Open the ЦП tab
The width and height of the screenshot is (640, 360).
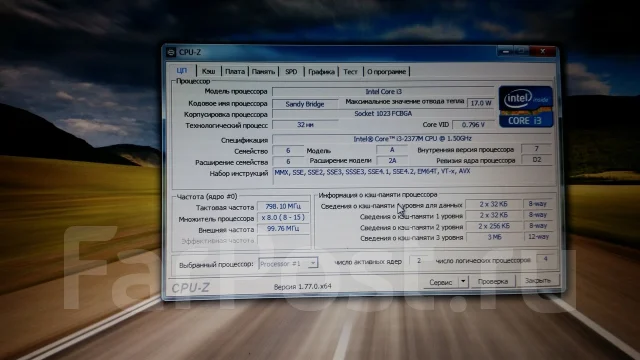[x=182, y=71]
